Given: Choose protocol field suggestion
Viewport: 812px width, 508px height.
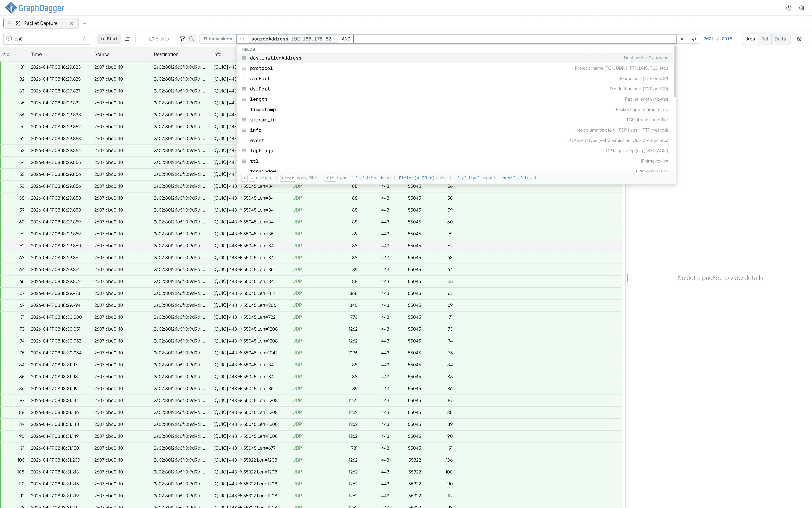Looking at the screenshot, I should coord(455,68).
